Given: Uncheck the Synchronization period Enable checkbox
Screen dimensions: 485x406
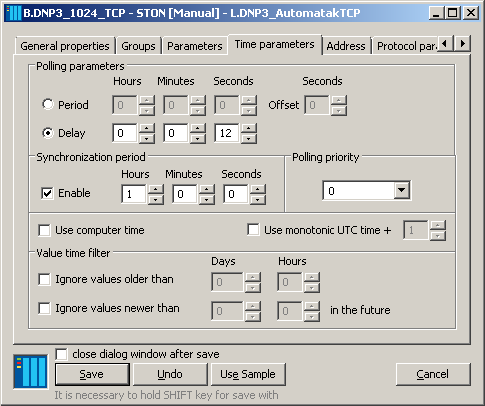Looking at the screenshot, I should tap(47, 193).
